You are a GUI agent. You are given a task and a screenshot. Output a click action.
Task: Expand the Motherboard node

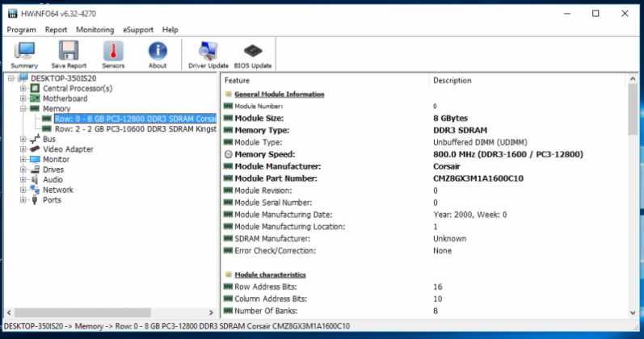pyautogui.click(x=23, y=98)
